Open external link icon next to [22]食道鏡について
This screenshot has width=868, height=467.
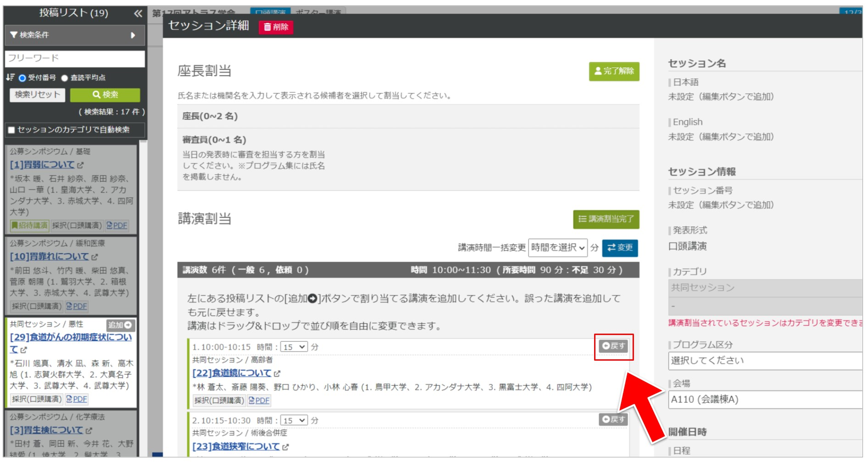click(277, 374)
